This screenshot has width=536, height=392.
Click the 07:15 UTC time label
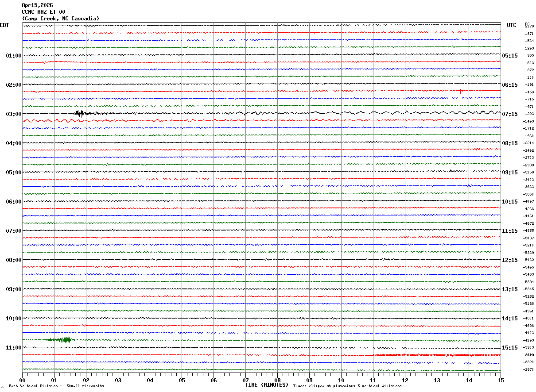coord(510,114)
